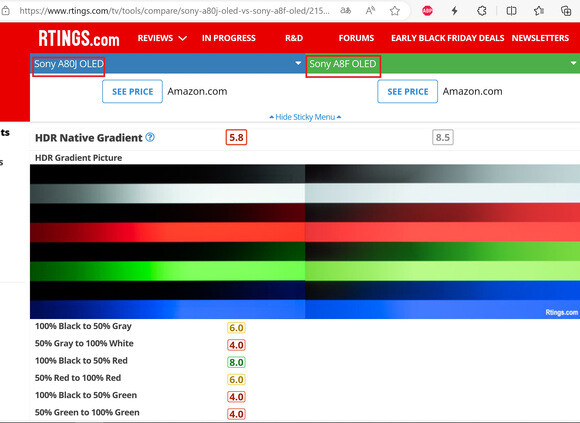580x423 pixels.
Task: Open the ABP adblock extension icon
Action: click(x=427, y=11)
